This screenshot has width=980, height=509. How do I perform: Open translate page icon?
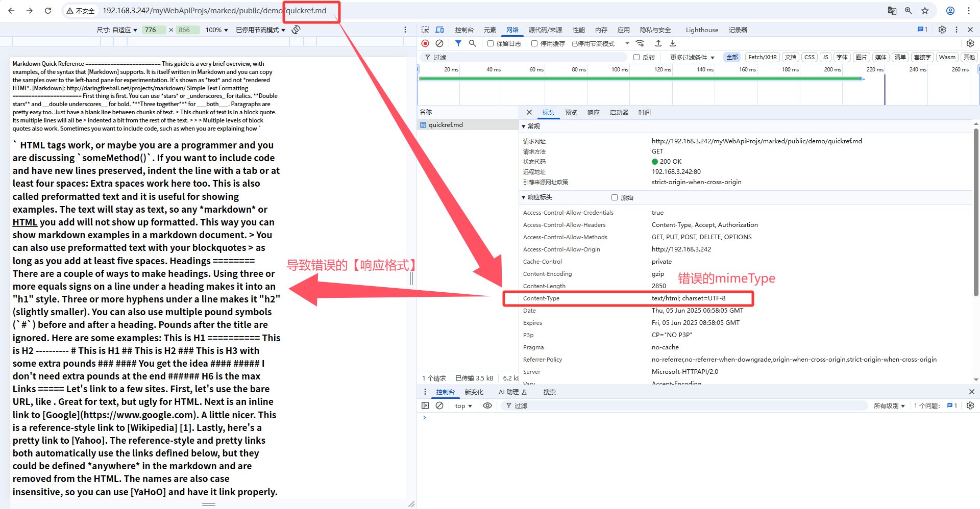892,10
